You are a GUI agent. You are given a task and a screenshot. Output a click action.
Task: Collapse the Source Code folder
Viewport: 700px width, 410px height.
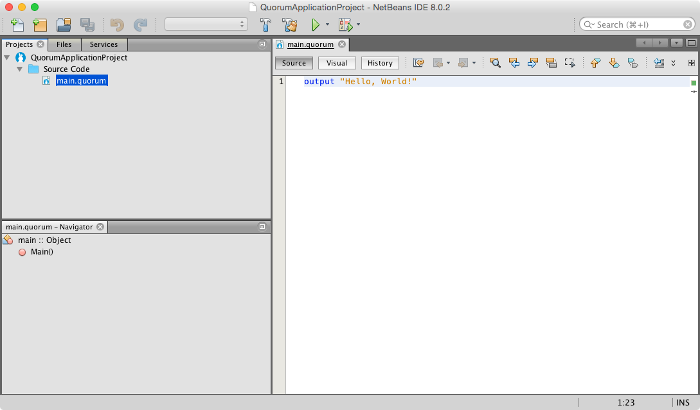click(x=20, y=69)
